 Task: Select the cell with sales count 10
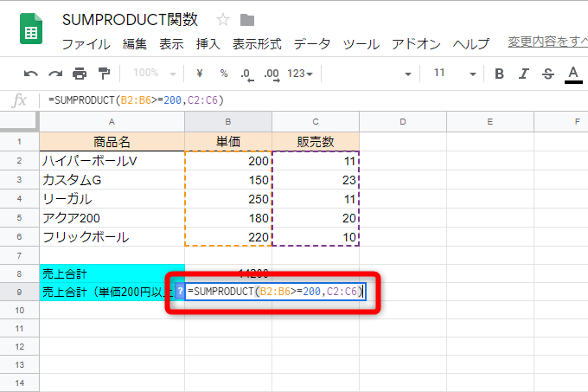click(316, 237)
